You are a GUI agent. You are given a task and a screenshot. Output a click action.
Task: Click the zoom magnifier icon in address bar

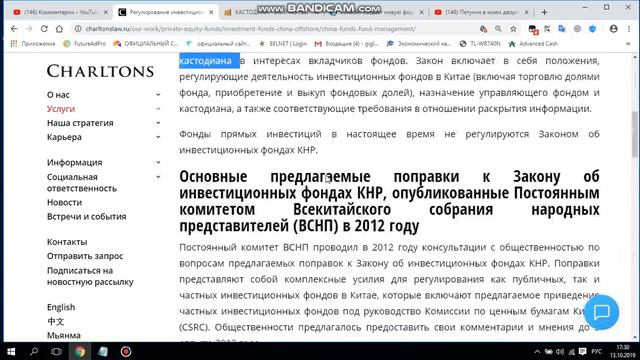coord(498,29)
